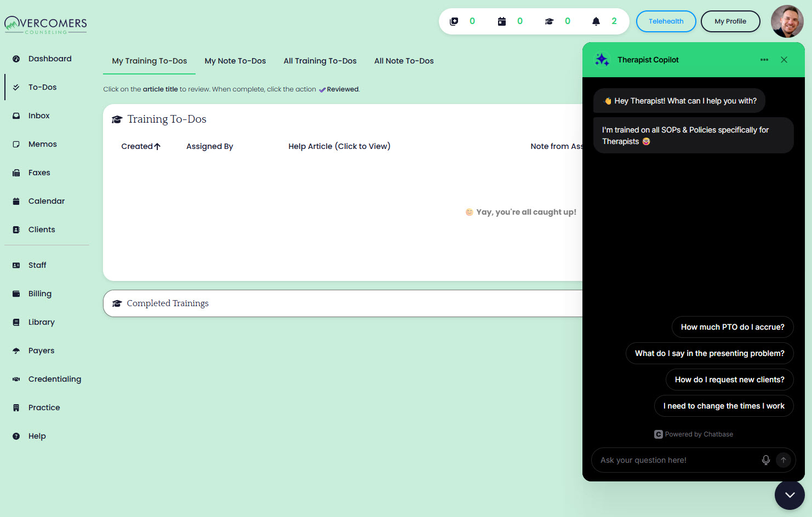Click the Staff ID card icon

click(16, 265)
